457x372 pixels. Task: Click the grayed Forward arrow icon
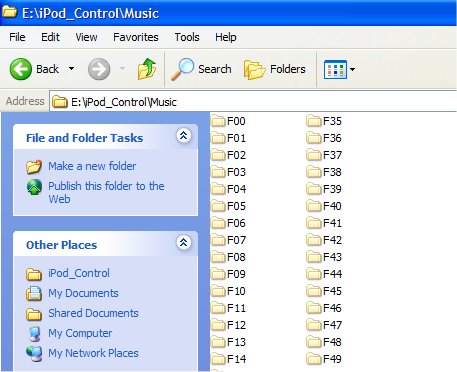tap(99, 69)
